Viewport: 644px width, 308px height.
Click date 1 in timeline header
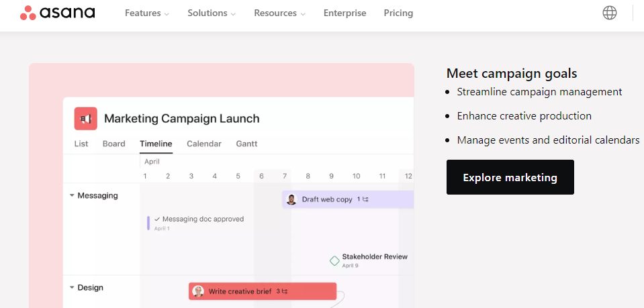pos(145,176)
